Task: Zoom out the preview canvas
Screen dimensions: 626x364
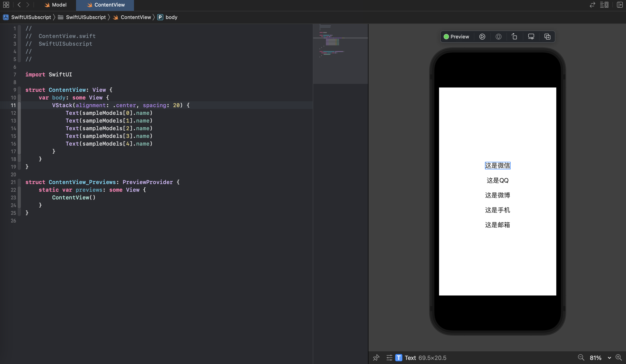Action: pyautogui.click(x=581, y=357)
